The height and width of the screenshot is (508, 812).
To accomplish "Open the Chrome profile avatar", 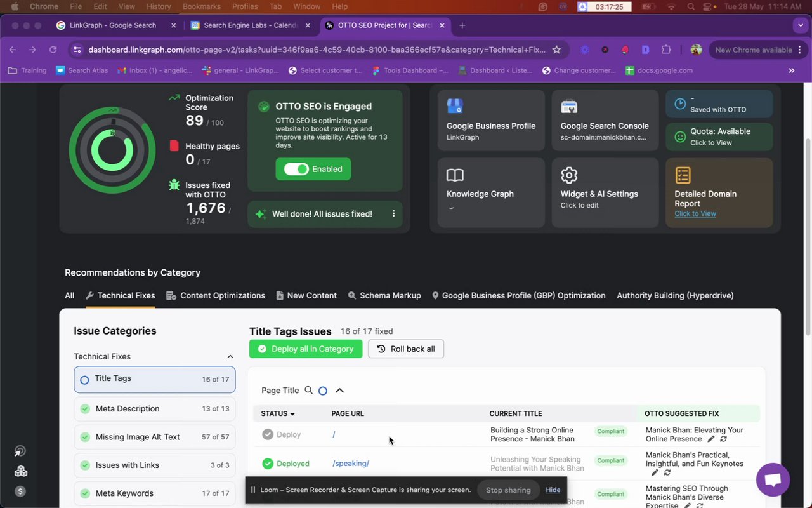I will 696,50.
